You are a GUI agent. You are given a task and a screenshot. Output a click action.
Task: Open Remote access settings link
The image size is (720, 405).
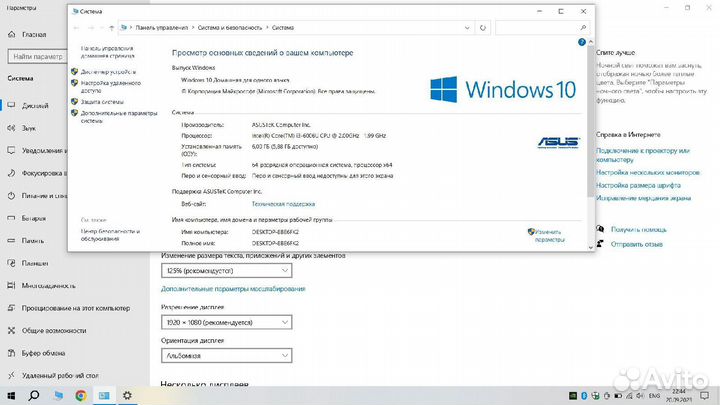click(111, 87)
